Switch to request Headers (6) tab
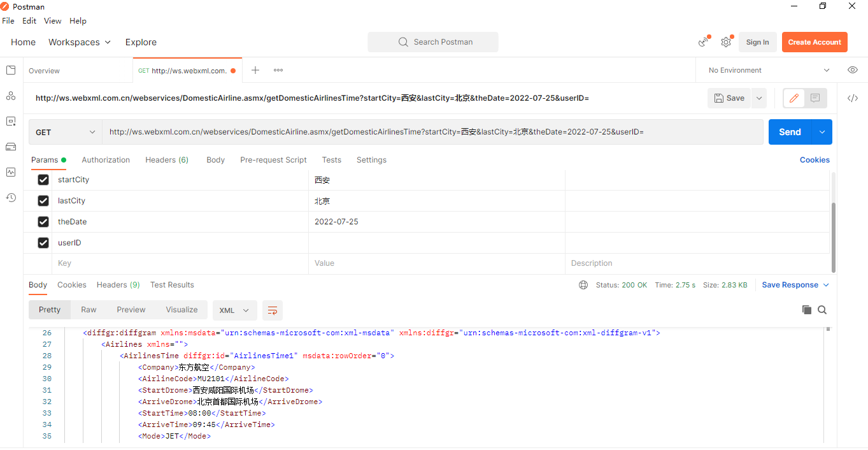 pyautogui.click(x=167, y=160)
